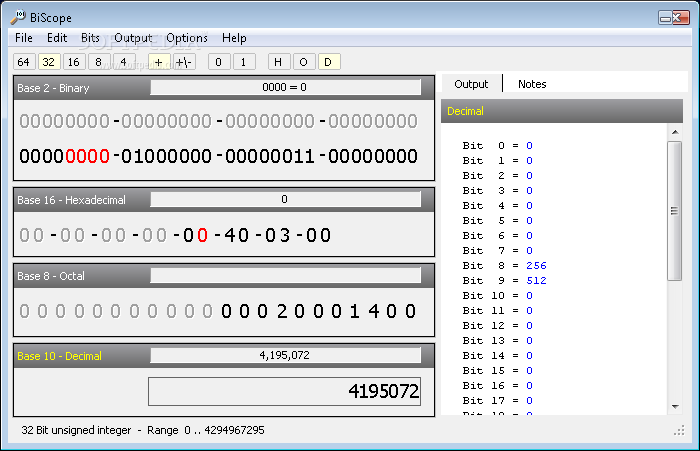Screen dimensions: 700x451
Task: Click the binary byte 01000000
Action: coord(166,156)
